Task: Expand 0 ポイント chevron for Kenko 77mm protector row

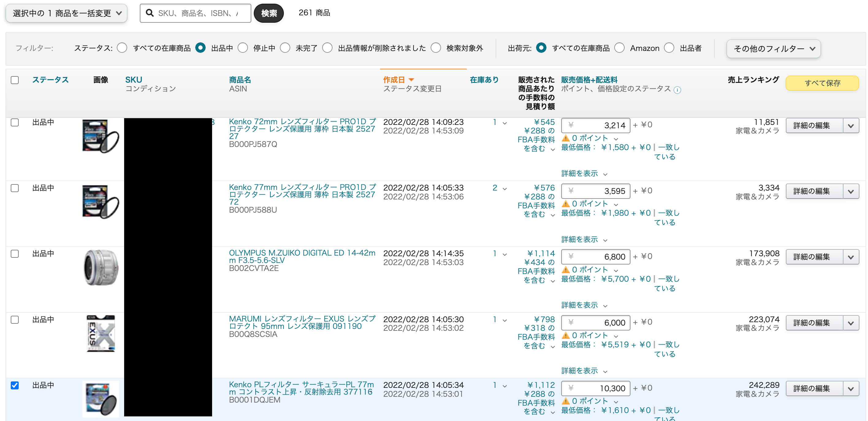Action: pos(616,204)
